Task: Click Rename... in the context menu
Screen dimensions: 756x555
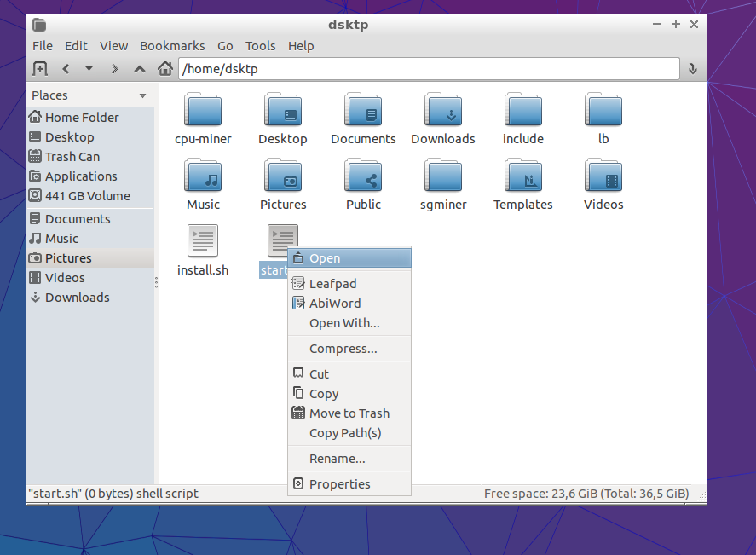Action: (337, 459)
